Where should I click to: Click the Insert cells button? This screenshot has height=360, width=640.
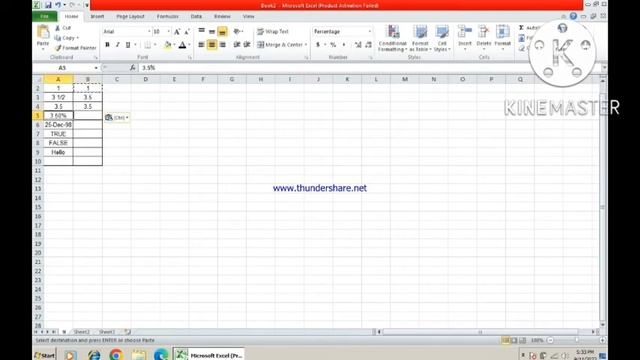click(x=464, y=38)
